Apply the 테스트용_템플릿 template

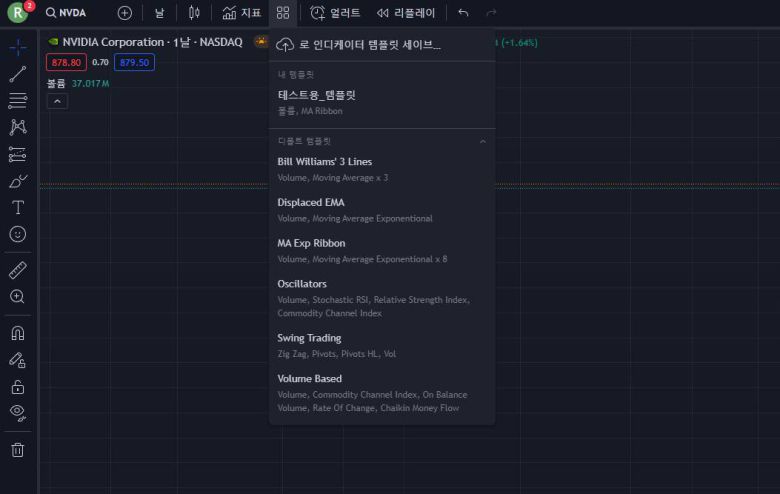click(382, 102)
